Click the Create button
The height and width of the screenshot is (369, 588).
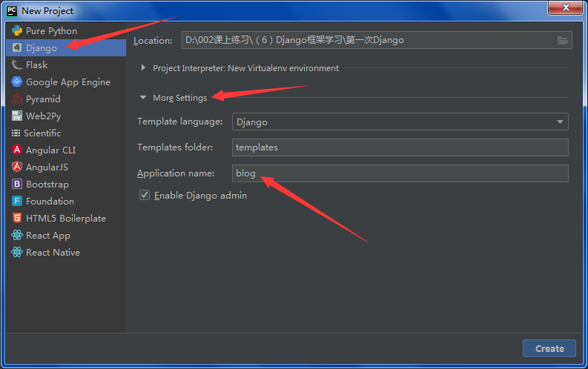tap(549, 348)
